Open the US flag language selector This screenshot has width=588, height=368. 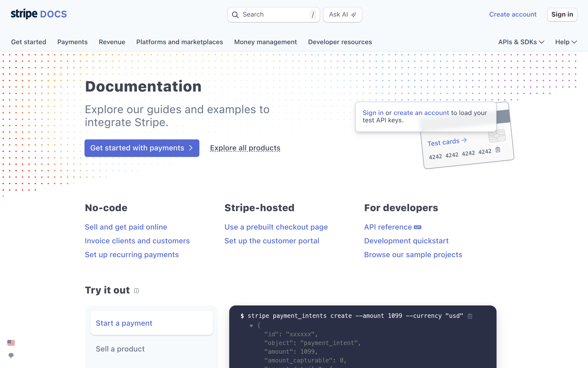(x=11, y=342)
